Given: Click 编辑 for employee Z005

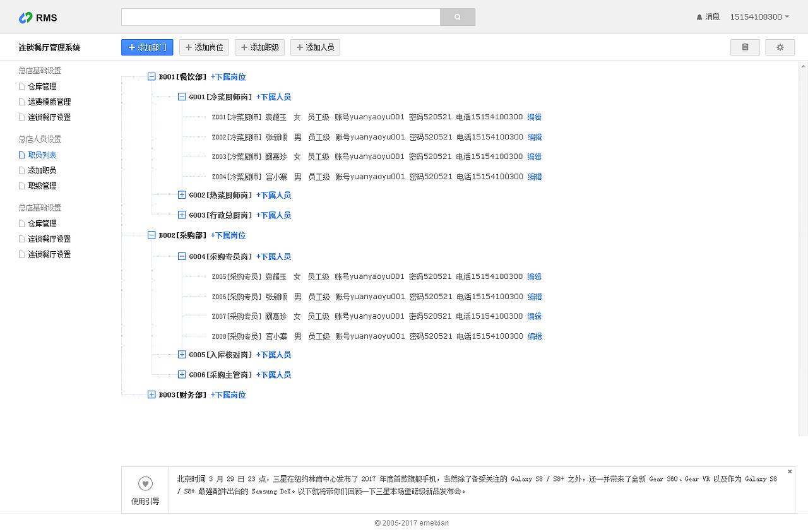Looking at the screenshot, I should click(x=535, y=276).
